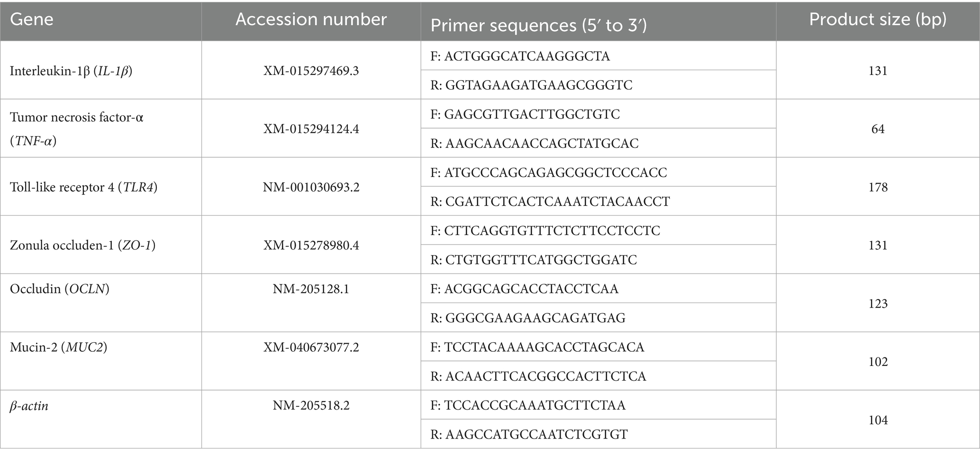Click the Tumor necrosis factor-α gene cell
Screen dimensions: 980x457
tap(77, 128)
